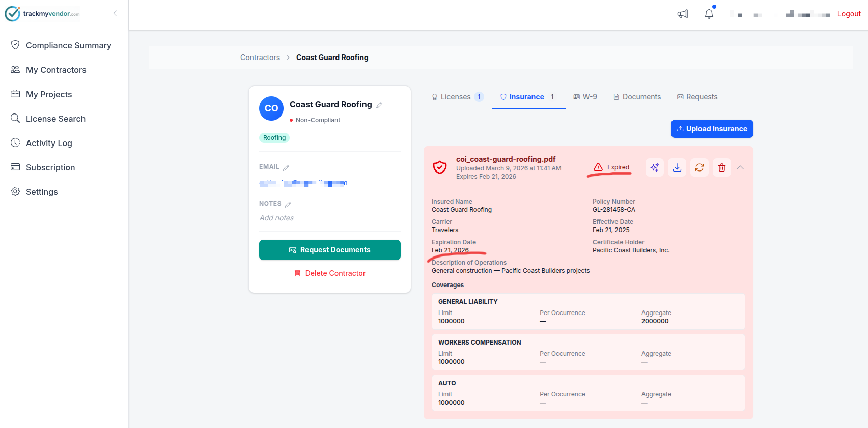Click the CO contractor avatar
The height and width of the screenshot is (428, 868).
coord(271,108)
